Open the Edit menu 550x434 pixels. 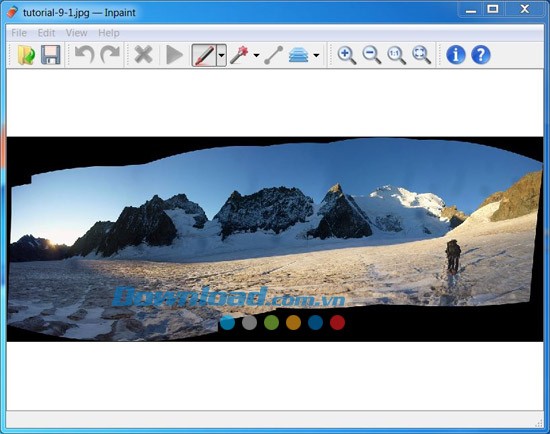point(46,33)
